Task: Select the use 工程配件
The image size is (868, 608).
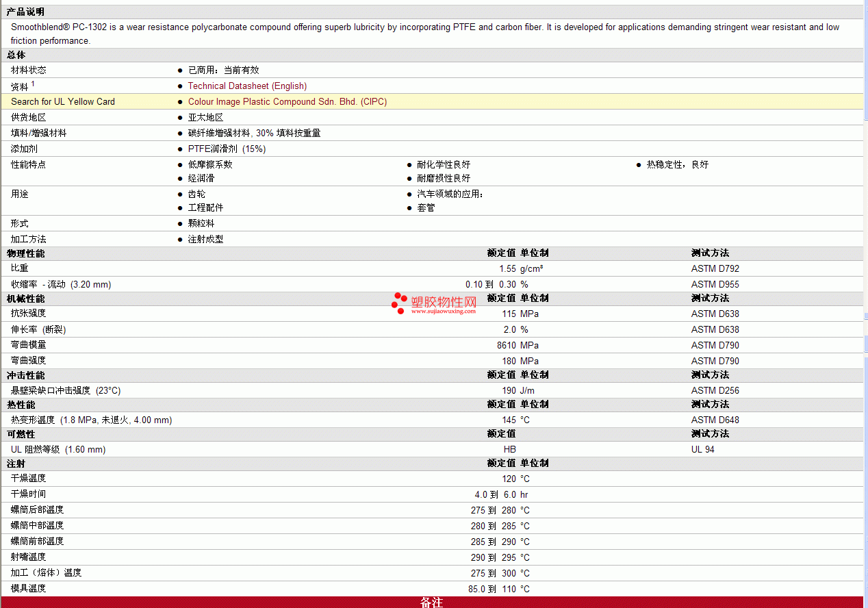Action: 206,207
